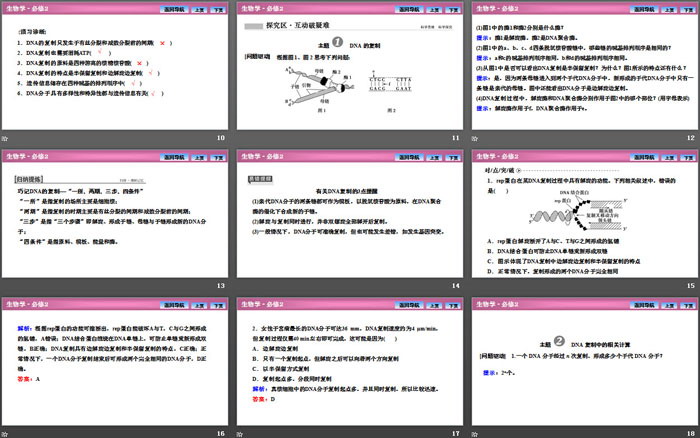700x438 pixels.
Task: Click 返回导航 button on slide 14
Action: point(409,157)
